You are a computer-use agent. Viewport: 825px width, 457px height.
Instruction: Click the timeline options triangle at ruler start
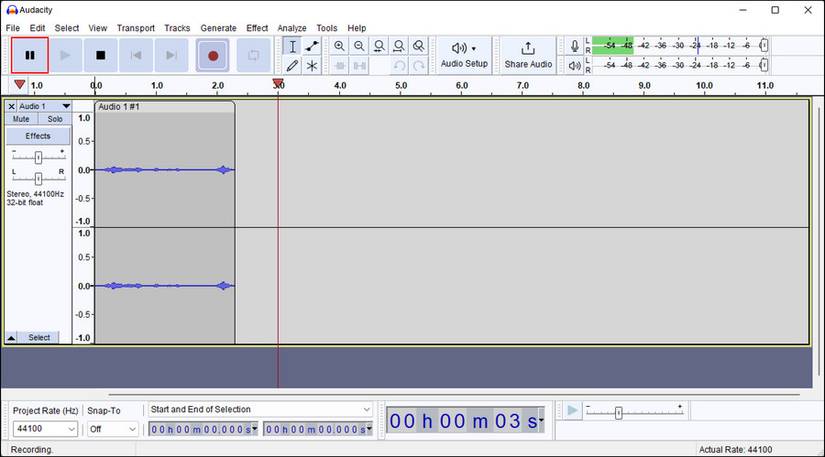point(19,84)
